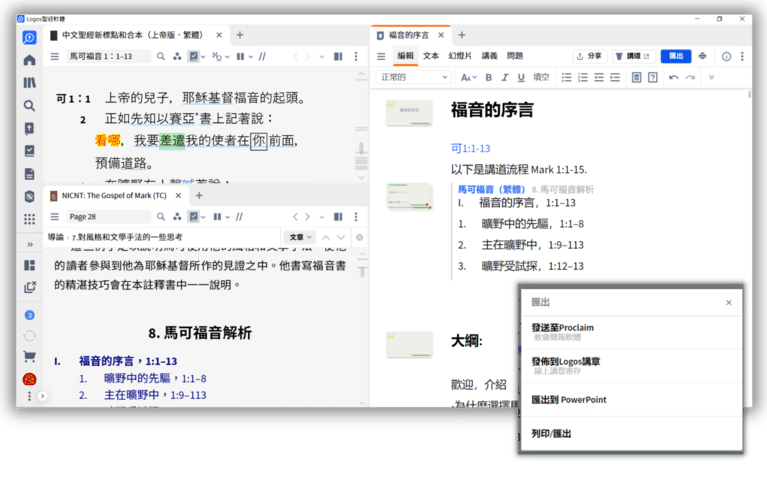
Task: Open the Logos go-box icon at sidebar top
Action: click(29, 37)
